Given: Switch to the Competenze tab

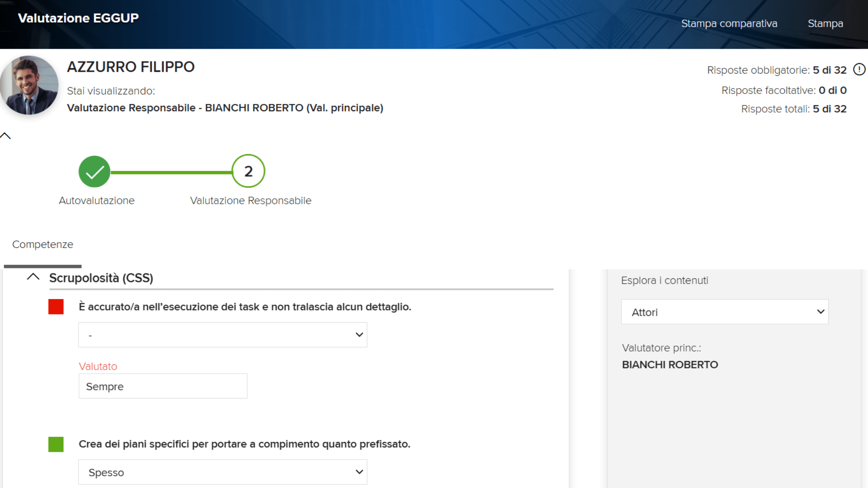Looking at the screenshot, I should point(42,244).
